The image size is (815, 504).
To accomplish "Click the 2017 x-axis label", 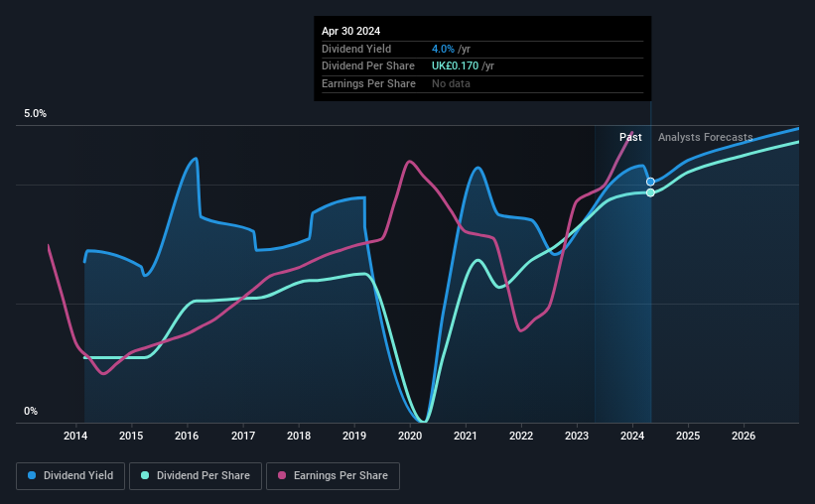I will [243, 436].
